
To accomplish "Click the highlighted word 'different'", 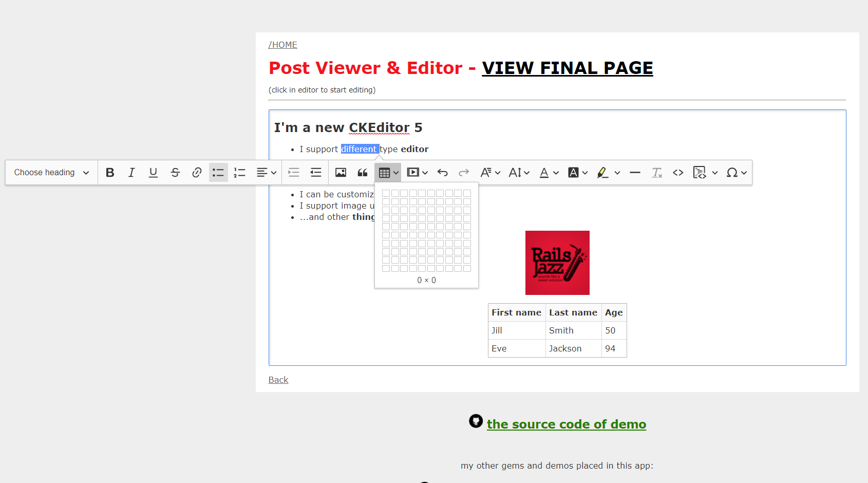I will [x=360, y=149].
